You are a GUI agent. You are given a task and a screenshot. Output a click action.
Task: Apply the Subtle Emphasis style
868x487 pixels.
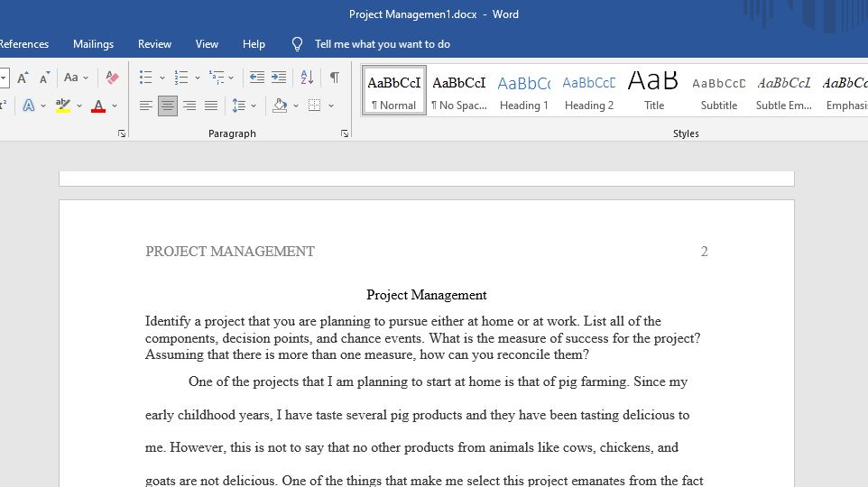[x=784, y=91]
